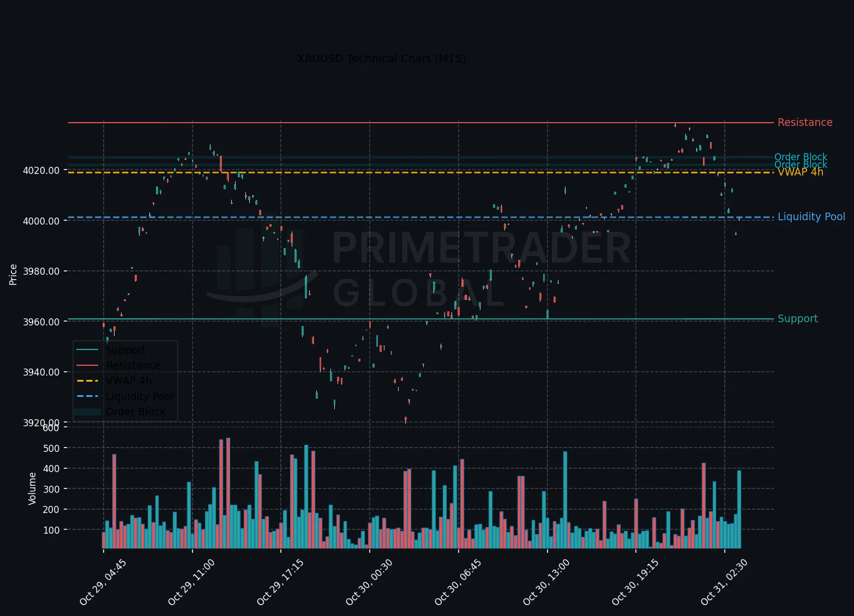The image size is (854, 616).
Task: Click the Oct 30, 19:15 time label
Action: point(635,582)
